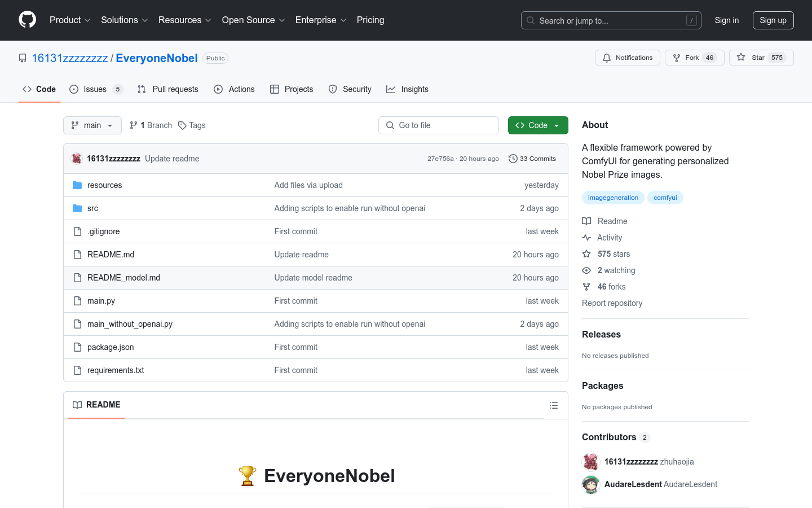Click the package.json file icon

coord(77,347)
